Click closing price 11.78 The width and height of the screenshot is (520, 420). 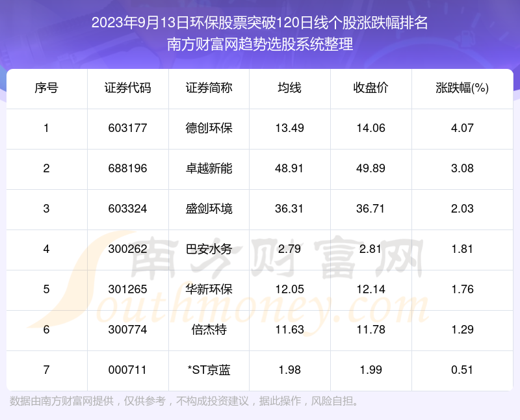370,330
